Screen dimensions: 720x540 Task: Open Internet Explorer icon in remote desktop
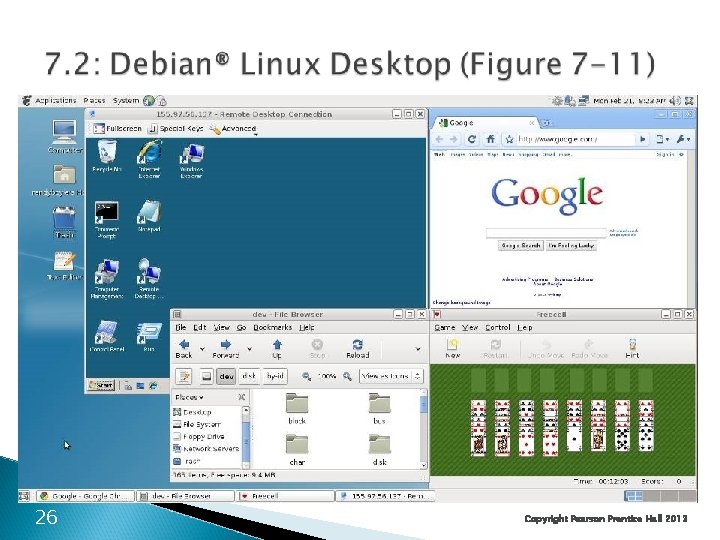[149, 159]
